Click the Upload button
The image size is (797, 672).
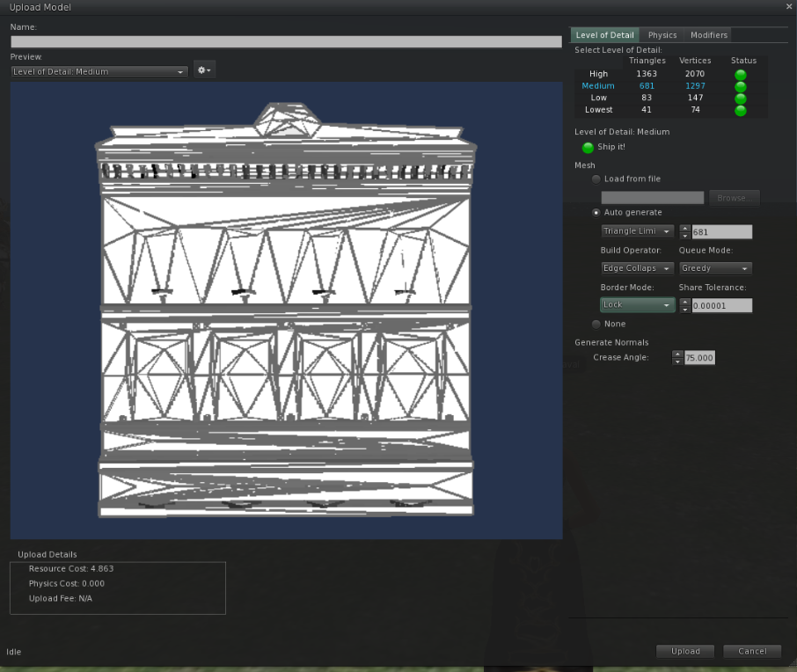pos(685,652)
